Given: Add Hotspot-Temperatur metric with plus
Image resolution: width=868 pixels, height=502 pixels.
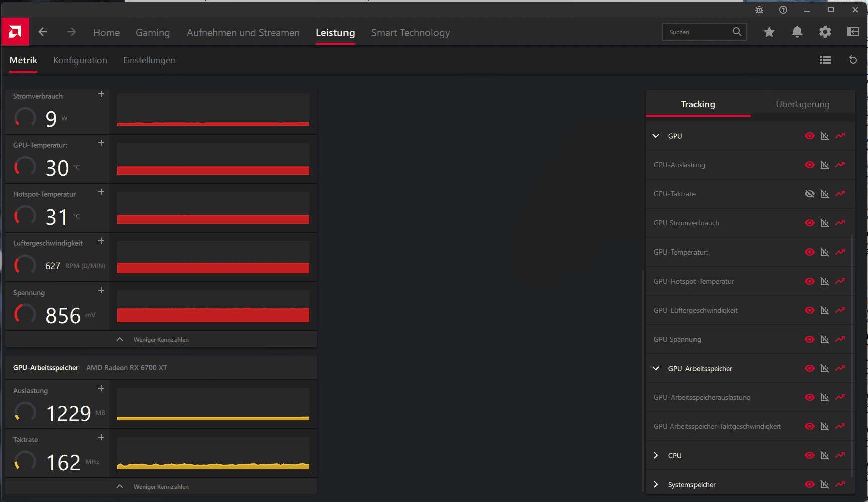Looking at the screenshot, I should (x=101, y=192).
